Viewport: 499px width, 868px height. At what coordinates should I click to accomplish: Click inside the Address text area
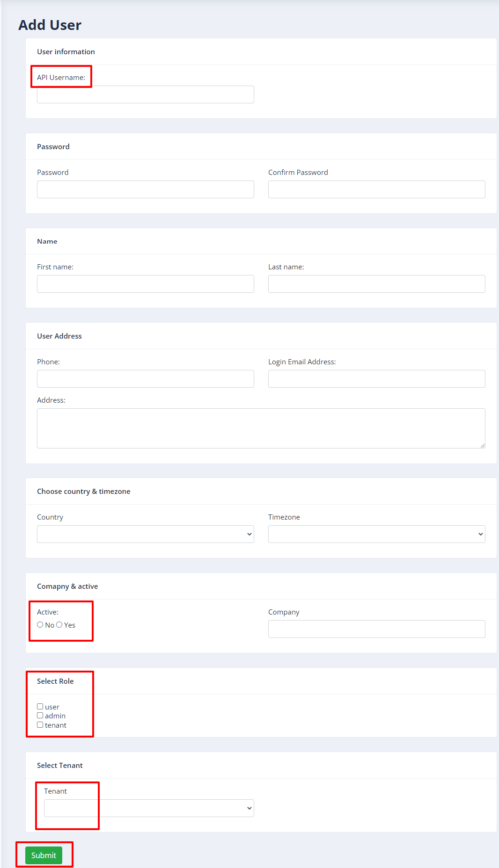coord(261,428)
